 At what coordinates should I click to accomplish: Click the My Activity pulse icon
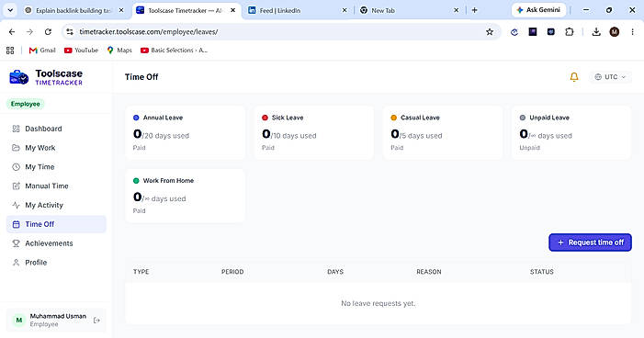pyautogui.click(x=16, y=205)
